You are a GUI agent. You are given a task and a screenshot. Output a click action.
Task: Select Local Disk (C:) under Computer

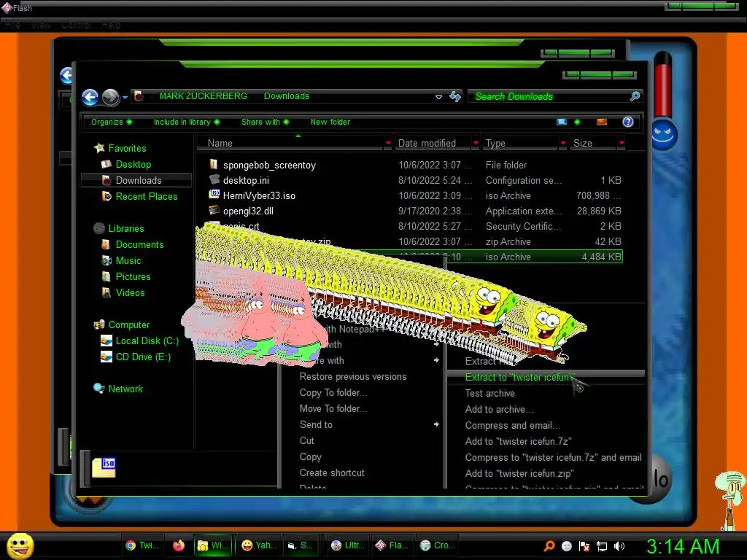coord(147,341)
